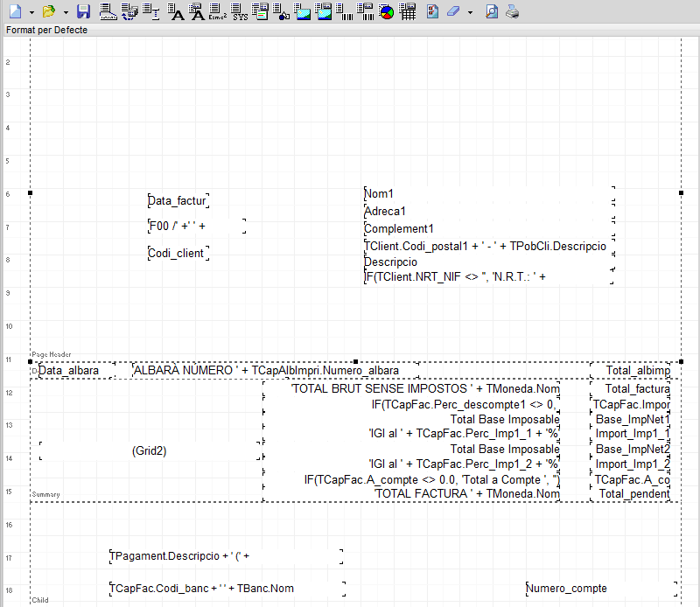Select the data-bound label A tool
This screenshot has width=700, height=607.
click(196, 11)
